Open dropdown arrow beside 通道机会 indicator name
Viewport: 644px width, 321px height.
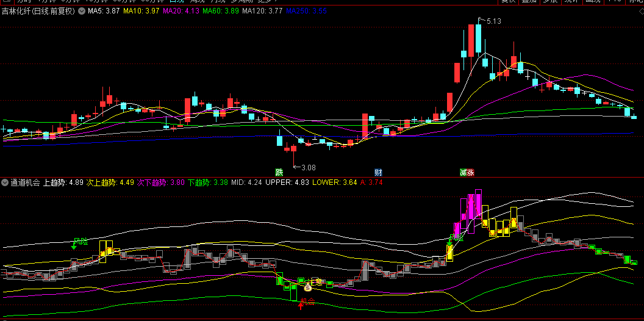click(5, 182)
